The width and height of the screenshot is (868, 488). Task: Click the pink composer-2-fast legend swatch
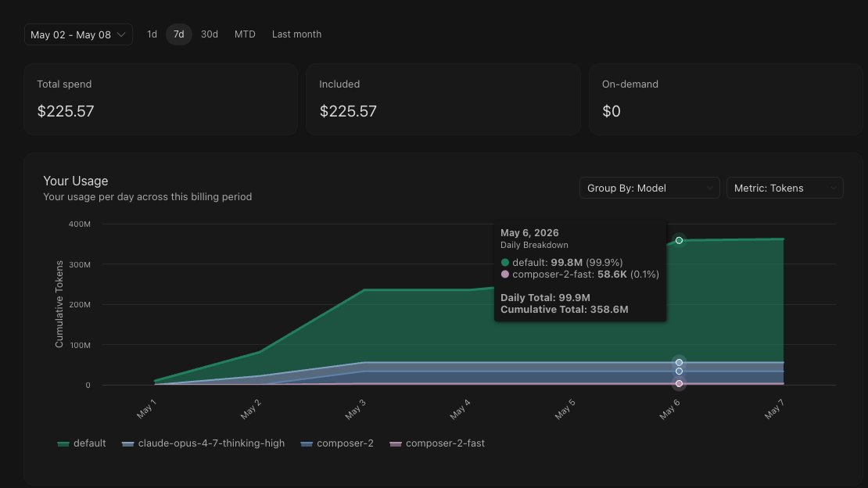(395, 443)
